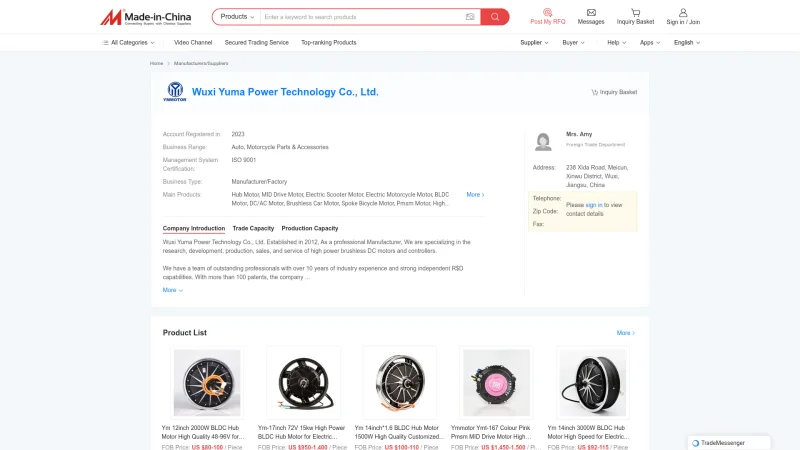The width and height of the screenshot is (800, 450).
Task: Expand the Supplier dropdown menu
Action: [534, 43]
